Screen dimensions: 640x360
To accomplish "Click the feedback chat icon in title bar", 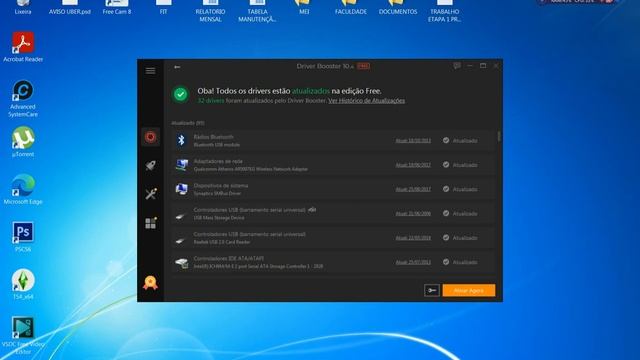I will [457, 66].
